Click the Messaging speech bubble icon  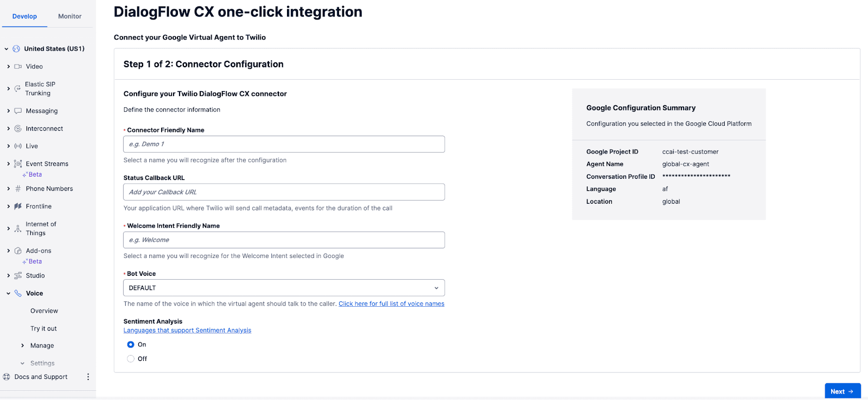18,111
